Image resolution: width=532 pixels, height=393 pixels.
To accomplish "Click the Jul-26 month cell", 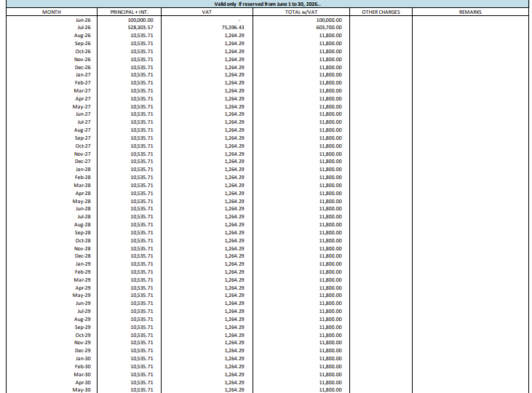I will click(x=84, y=28).
